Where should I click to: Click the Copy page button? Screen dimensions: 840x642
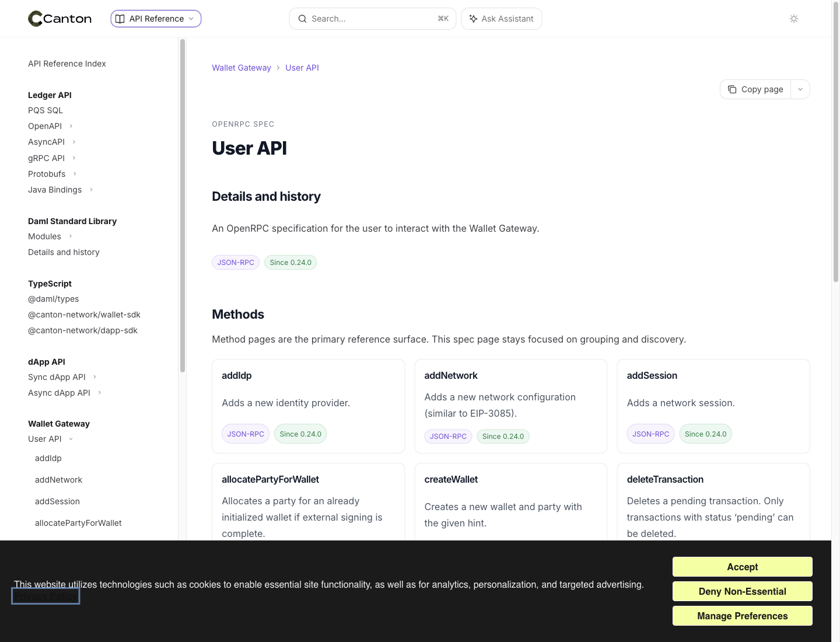point(755,89)
